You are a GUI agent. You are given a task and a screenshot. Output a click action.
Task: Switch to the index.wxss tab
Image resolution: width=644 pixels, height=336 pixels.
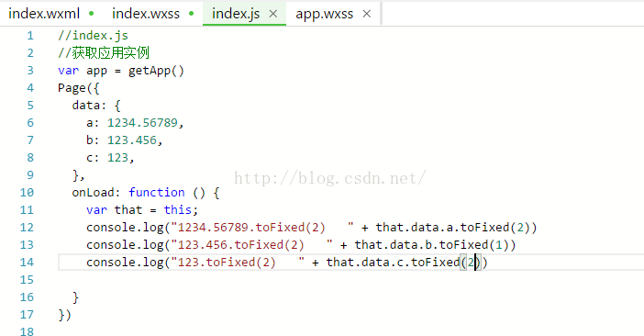146,14
